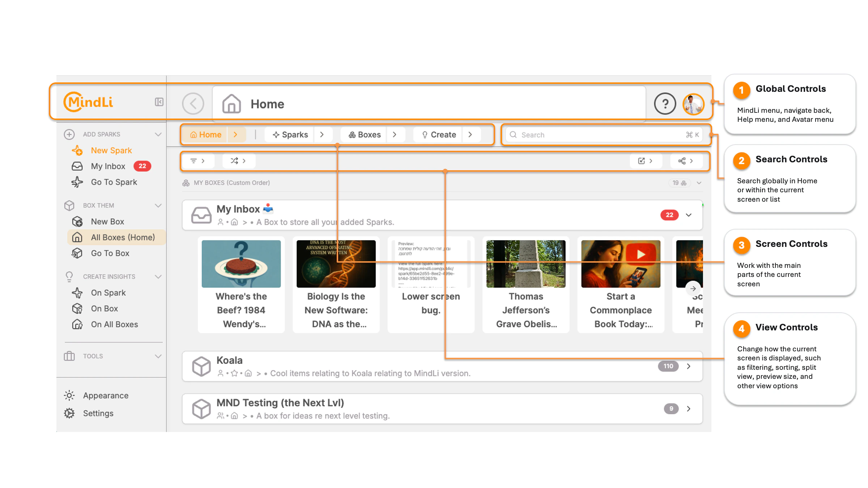Open the edit/open-in view control

646,161
